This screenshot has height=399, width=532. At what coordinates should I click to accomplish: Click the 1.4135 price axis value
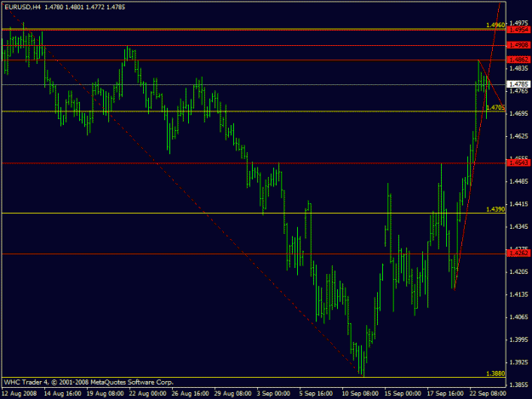(x=519, y=294)
